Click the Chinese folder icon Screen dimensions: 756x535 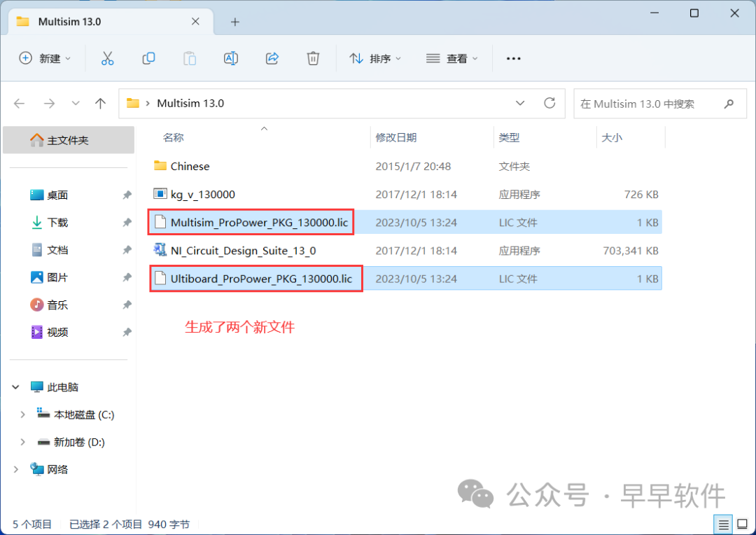click(x=160, y=165)
